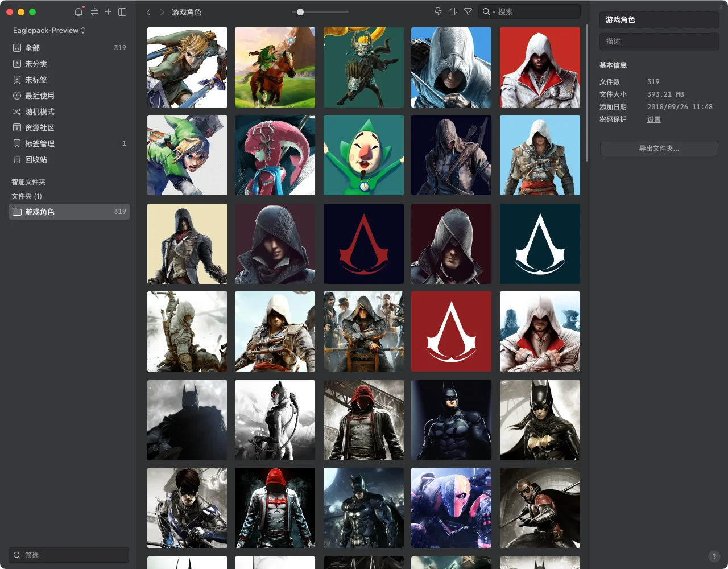This screenshot has height=569, width=728.
Task: Select 全部 in the sidebar
Action: click(x=69, y=48)
